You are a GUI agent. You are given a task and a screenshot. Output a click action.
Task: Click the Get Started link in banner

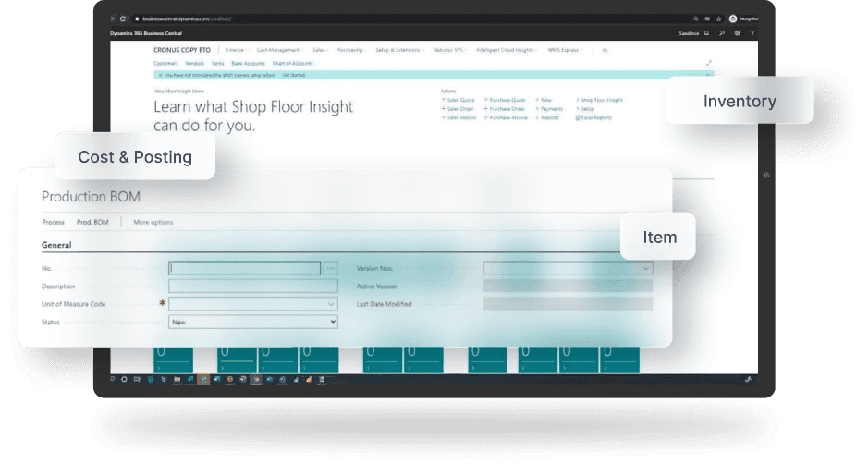[x=293, y=75]
